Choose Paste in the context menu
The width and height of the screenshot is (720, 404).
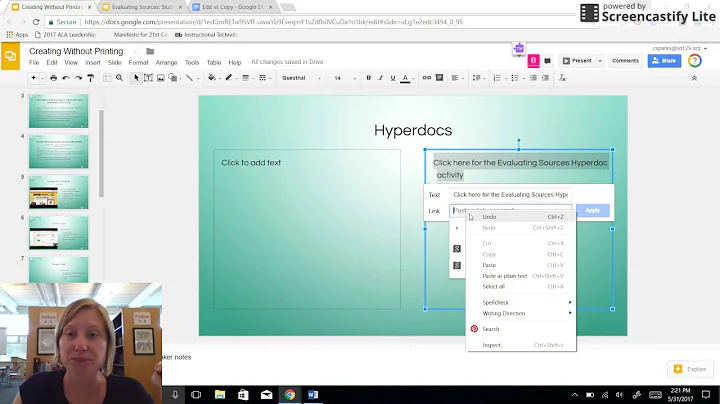point(521,265)
